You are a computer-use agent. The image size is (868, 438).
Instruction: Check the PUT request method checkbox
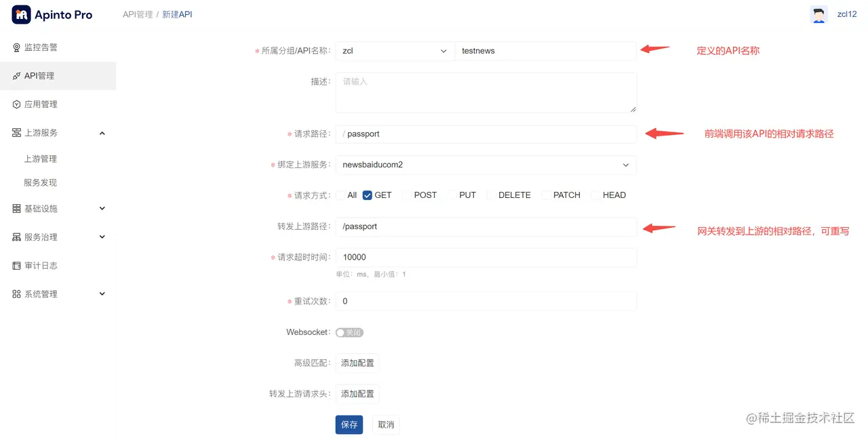click(452, 195)
